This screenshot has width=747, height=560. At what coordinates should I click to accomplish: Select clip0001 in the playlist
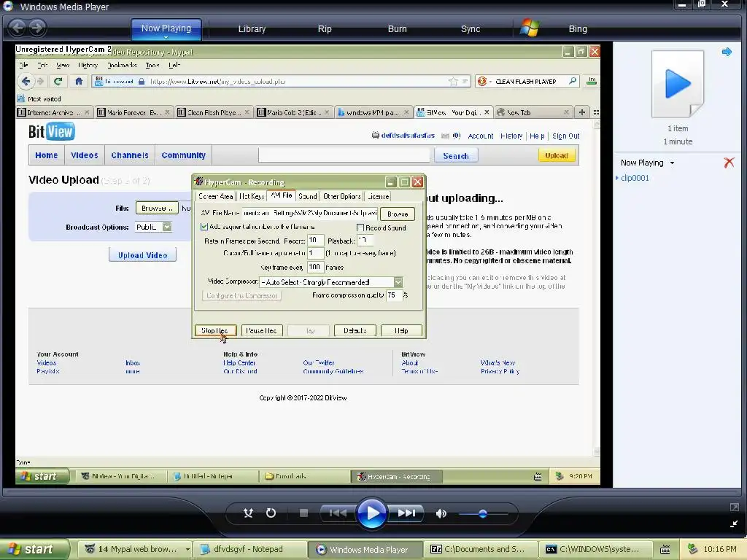tap(635, 178)
